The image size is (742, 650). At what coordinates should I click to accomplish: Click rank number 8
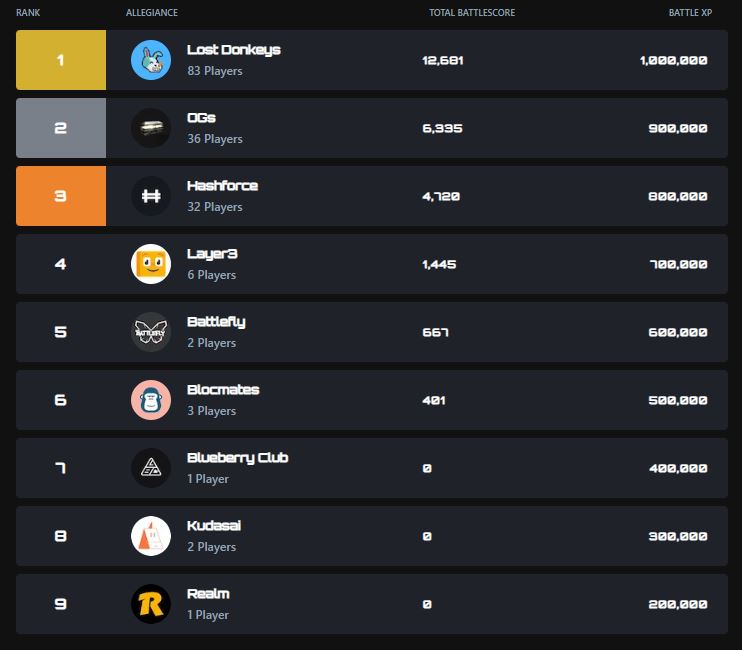[61, 536]
